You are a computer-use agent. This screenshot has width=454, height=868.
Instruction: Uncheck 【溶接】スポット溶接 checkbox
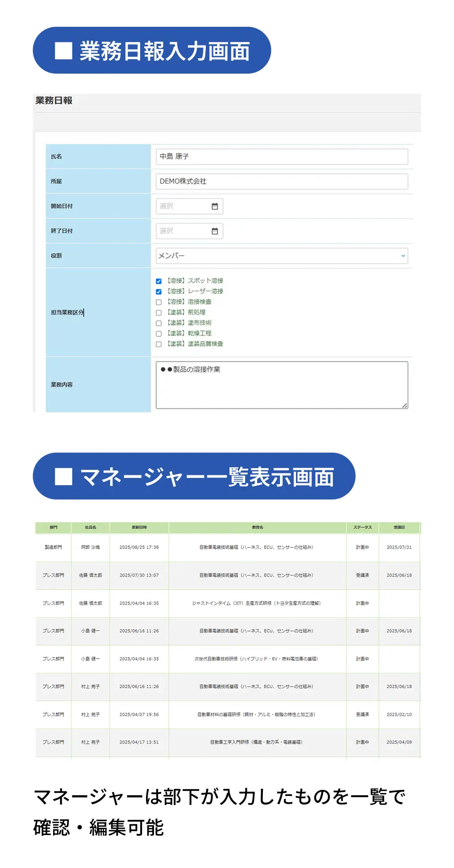[x=158, y=281]
